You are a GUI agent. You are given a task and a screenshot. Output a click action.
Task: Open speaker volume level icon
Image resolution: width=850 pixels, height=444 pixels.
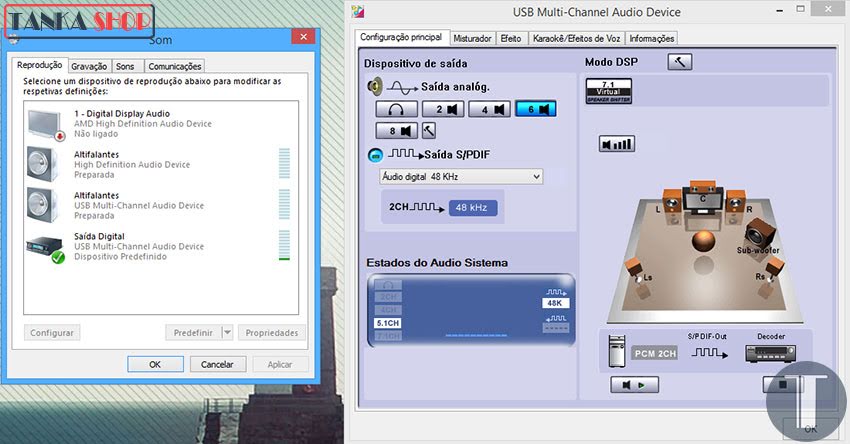pos(617,144)
